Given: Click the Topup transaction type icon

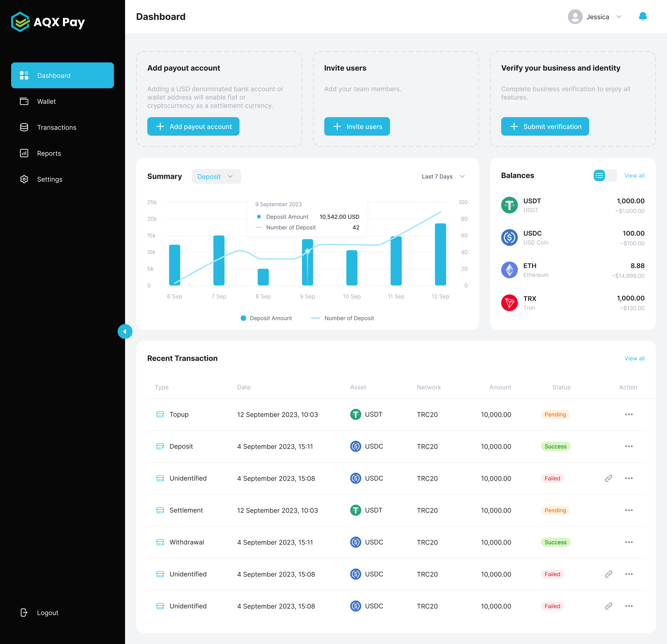Looking at the screenshot, I should click(160, 414).
